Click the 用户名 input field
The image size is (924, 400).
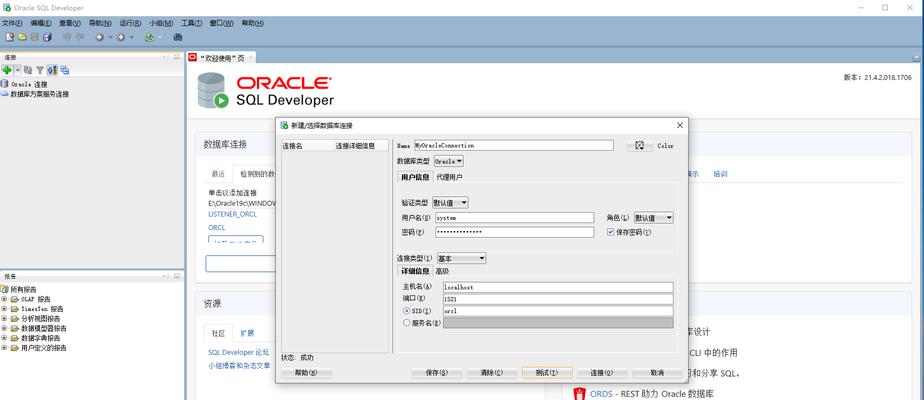click(514, 217)
